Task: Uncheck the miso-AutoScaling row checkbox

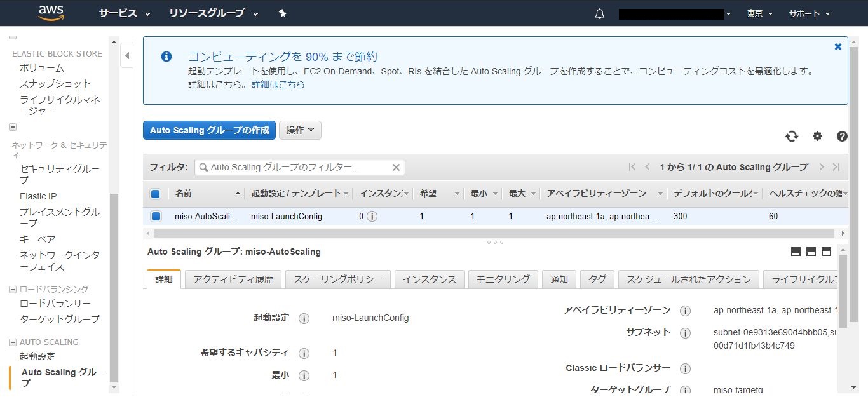Action: (x=156, y=216)
